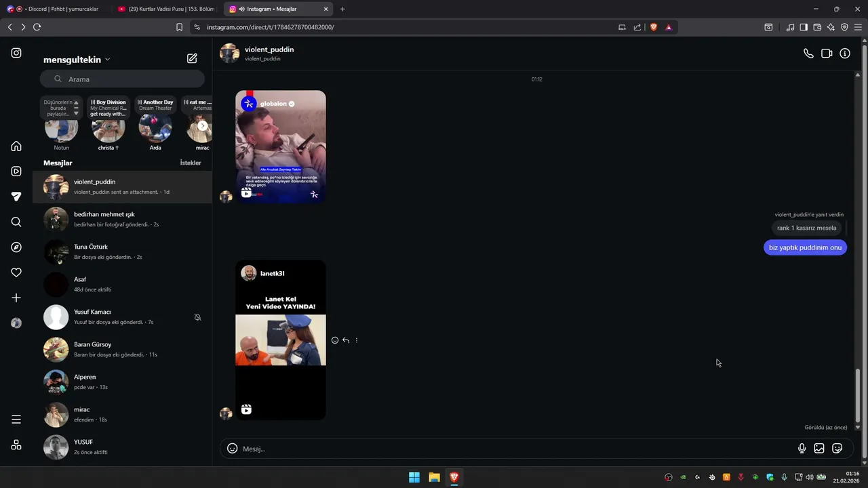Click the Create plus icon
The image size is (868, 488).
[x=16, y=298]
